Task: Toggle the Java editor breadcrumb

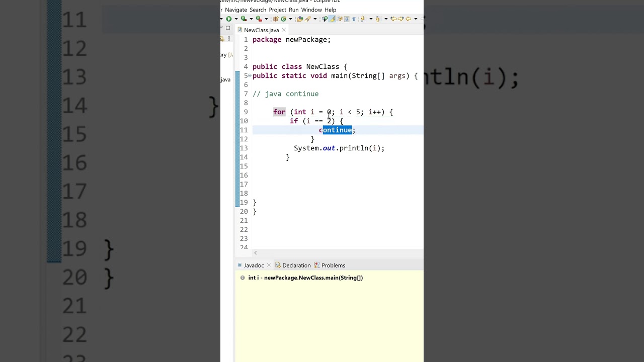Action: [325, 19]
